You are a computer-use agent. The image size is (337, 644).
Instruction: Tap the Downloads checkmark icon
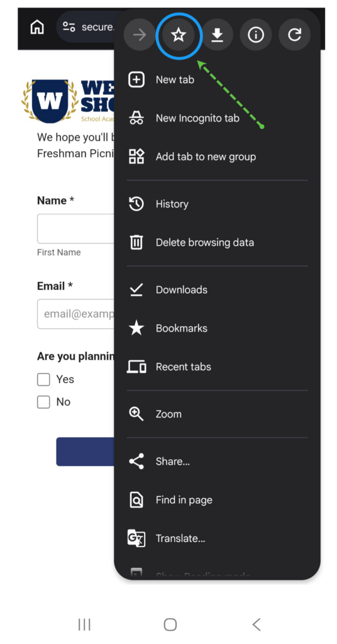coord(136,290)
